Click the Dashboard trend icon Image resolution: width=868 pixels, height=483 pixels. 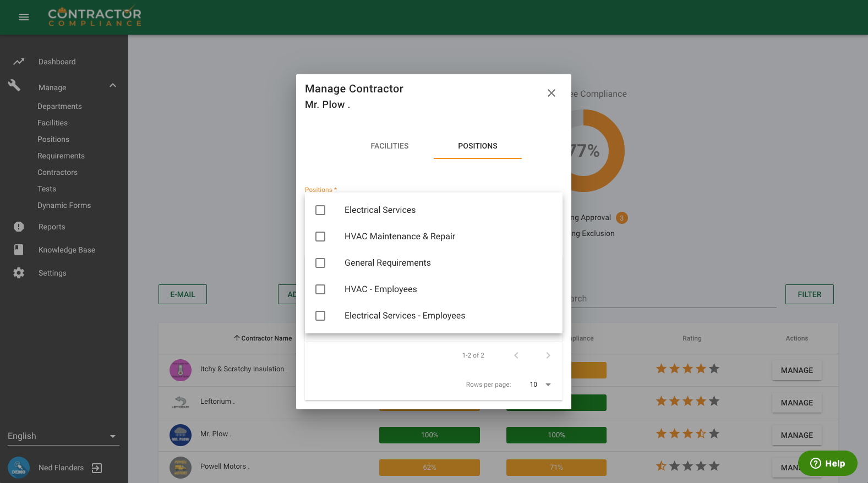(19, 62)
